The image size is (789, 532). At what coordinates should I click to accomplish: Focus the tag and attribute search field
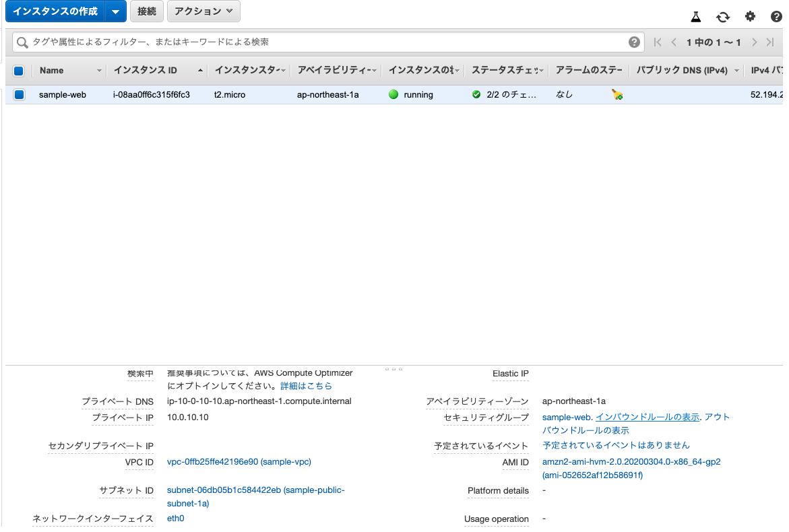coord(323,42)
